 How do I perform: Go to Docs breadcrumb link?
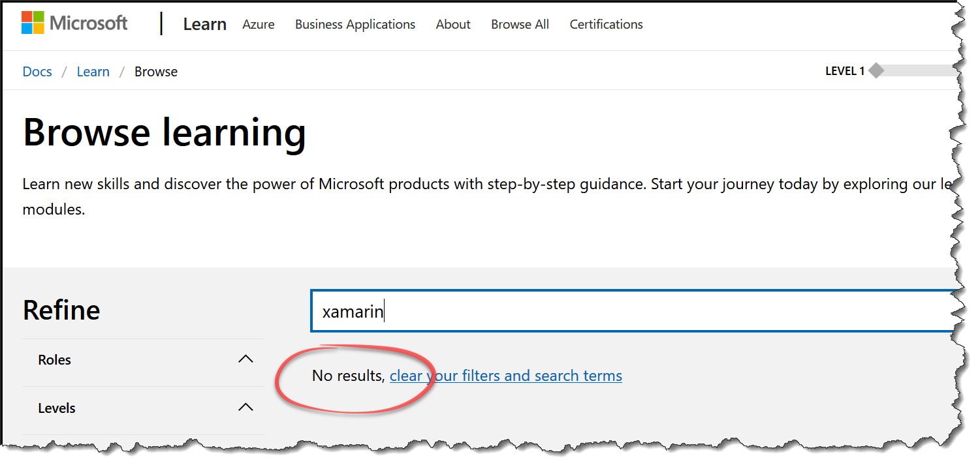(x=37, y=72)
